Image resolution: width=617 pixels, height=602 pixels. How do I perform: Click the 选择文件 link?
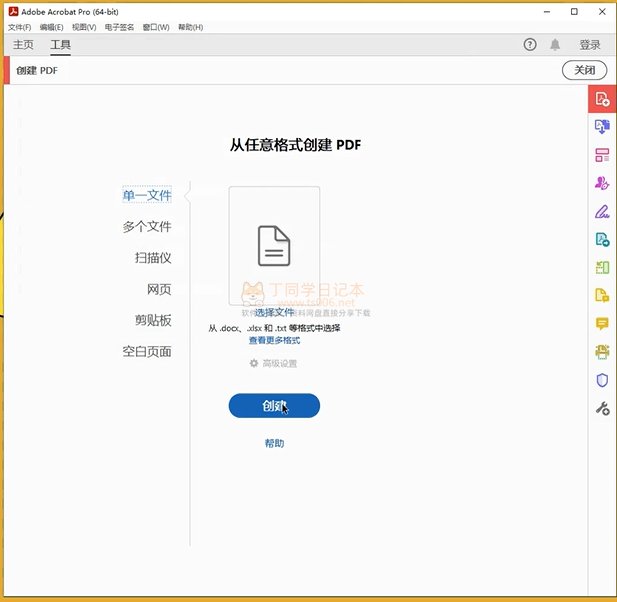[x=274, y=313]
